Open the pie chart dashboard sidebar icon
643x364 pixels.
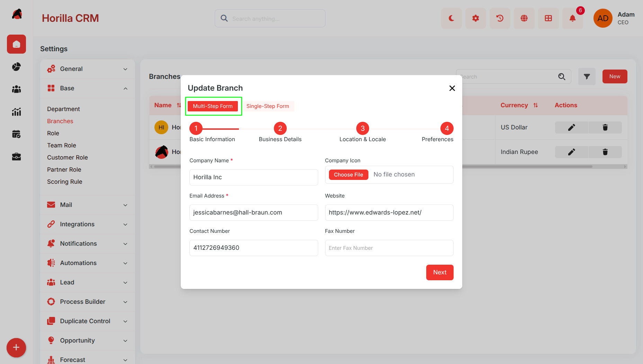[16, 66]
